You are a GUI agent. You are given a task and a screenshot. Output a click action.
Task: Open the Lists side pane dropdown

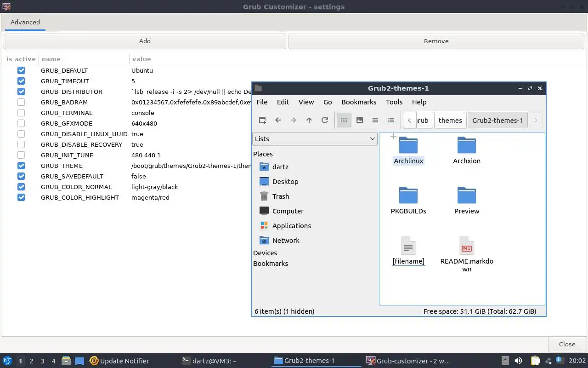pyautogui.click(x=315, y=138)
